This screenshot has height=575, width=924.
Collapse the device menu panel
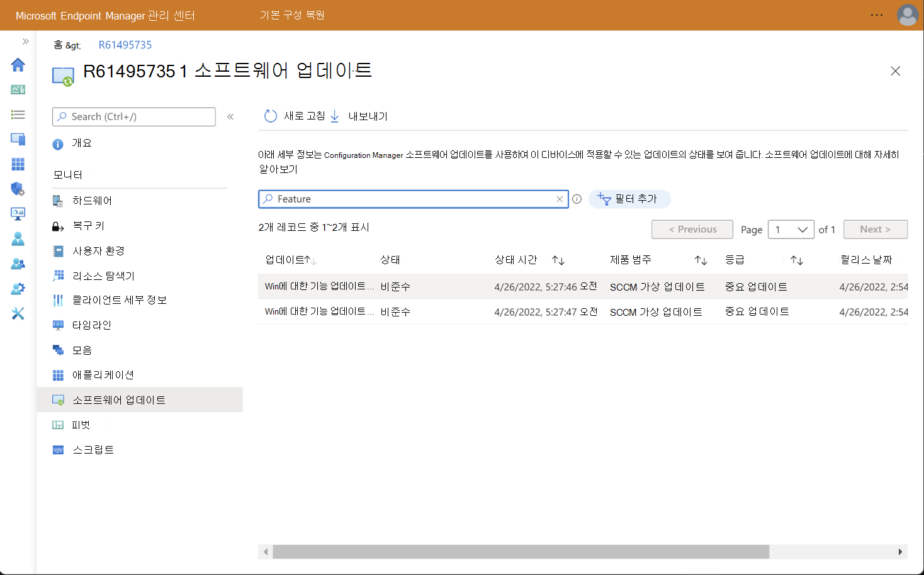(230, 116)
